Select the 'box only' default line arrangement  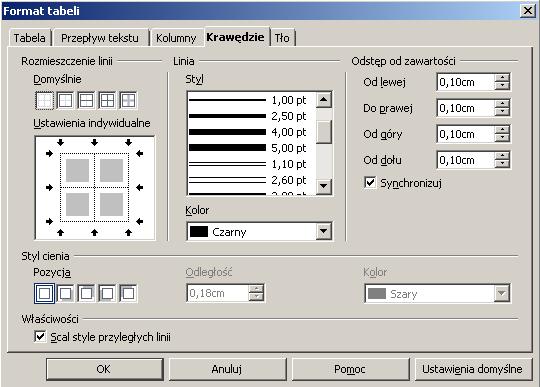(65, 101)
